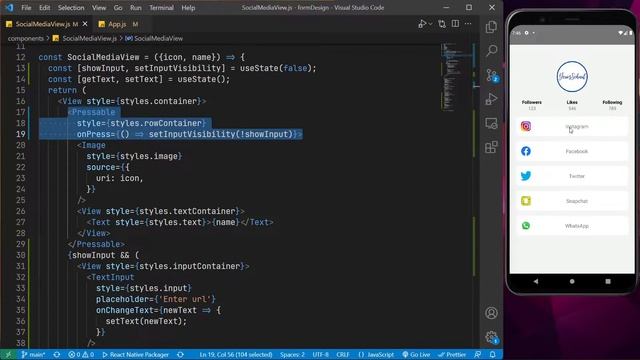Tap Android home button in emulator
This screenshot has width=640, height=360.
[x=572, y=281]
